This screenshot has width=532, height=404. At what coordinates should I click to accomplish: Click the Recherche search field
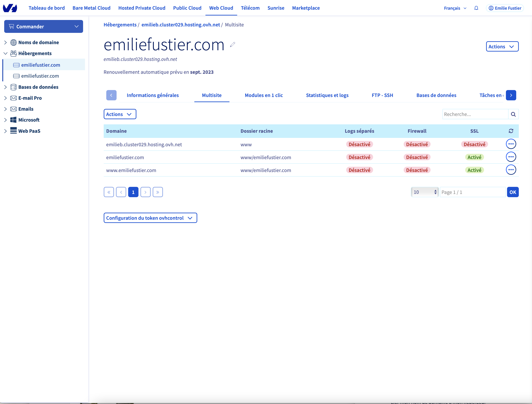tap(475, 114)
